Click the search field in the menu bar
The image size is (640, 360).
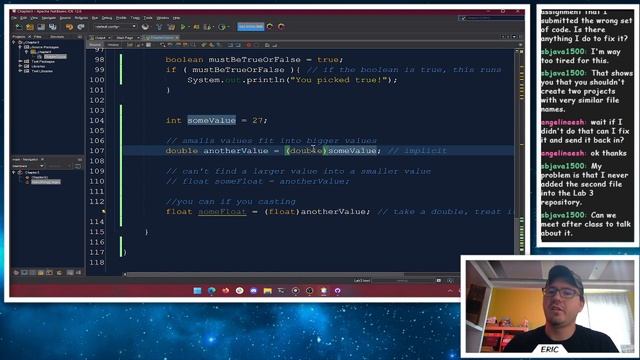click(492, 18)
